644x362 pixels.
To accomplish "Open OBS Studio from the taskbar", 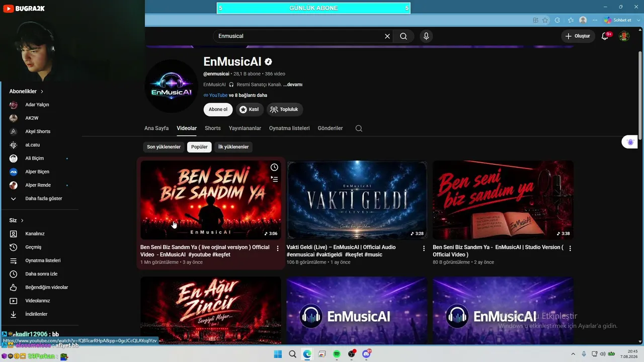I will [x=352, y=354].
